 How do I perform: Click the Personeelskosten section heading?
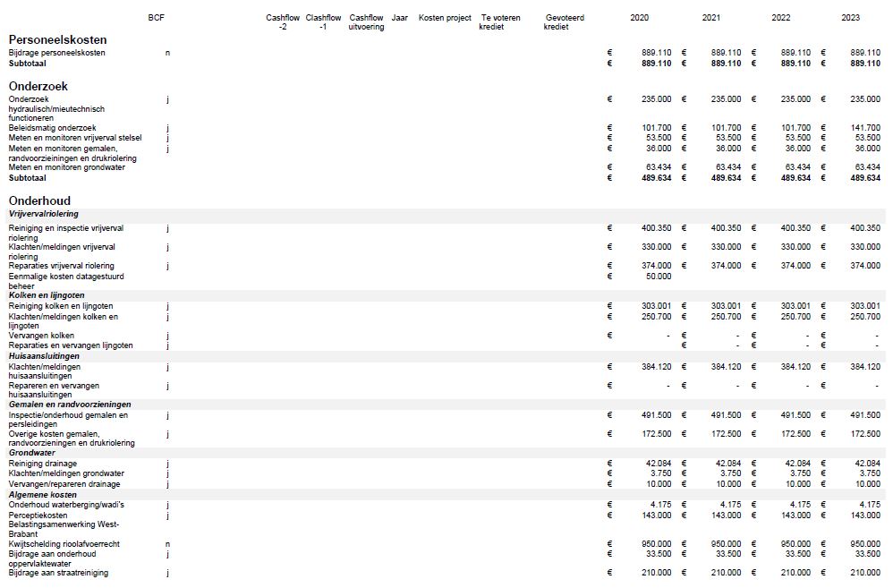57,39
